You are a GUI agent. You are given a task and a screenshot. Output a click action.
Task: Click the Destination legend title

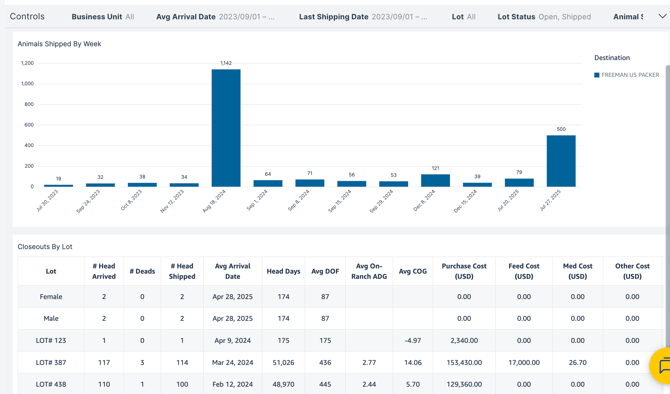(612, 58)
